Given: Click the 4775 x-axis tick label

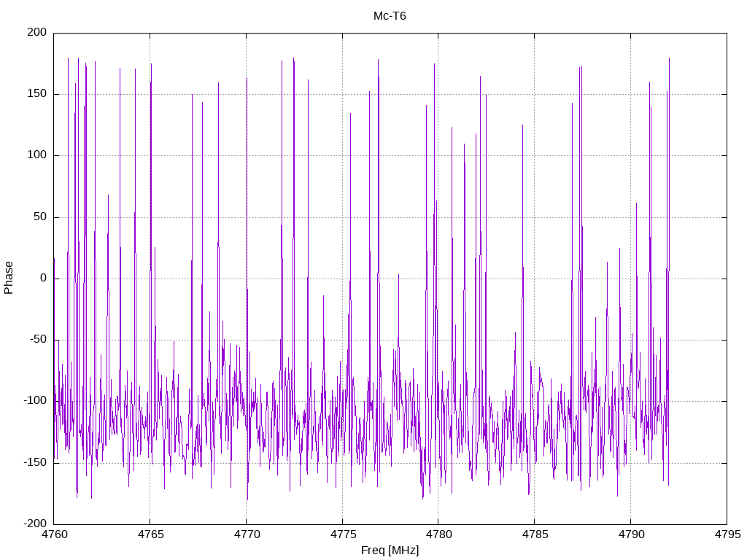Looking at the screenshot, I should (x=343, y=534).
